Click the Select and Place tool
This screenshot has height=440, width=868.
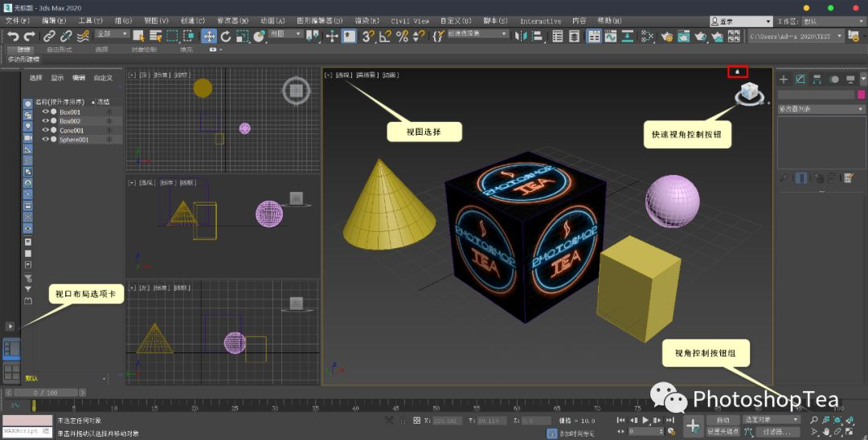(259, 36)
